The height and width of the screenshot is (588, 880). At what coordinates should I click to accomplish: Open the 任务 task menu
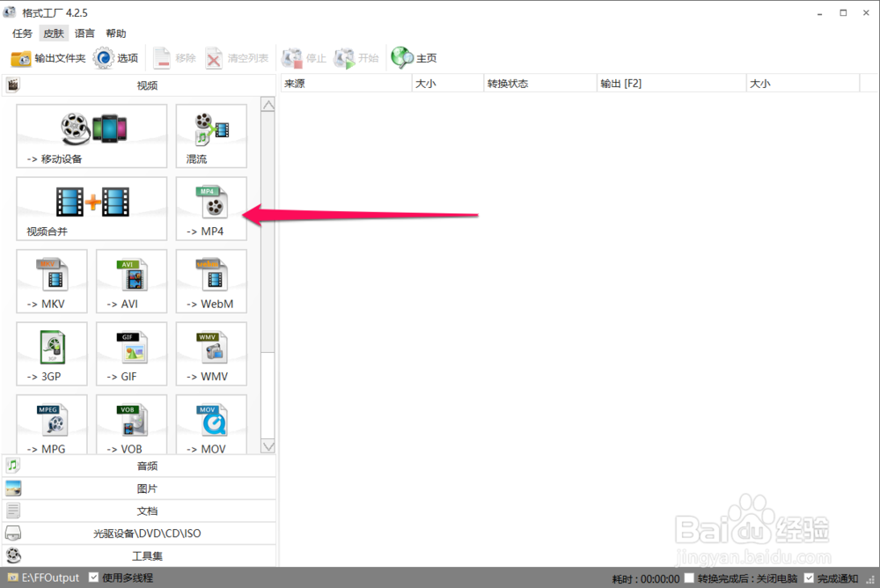tap(23, 33)
